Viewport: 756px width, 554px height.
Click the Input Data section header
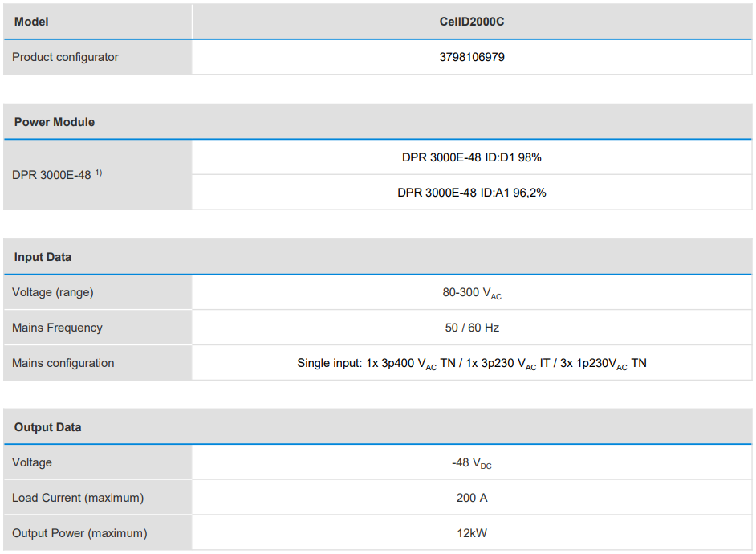[43, 257]
